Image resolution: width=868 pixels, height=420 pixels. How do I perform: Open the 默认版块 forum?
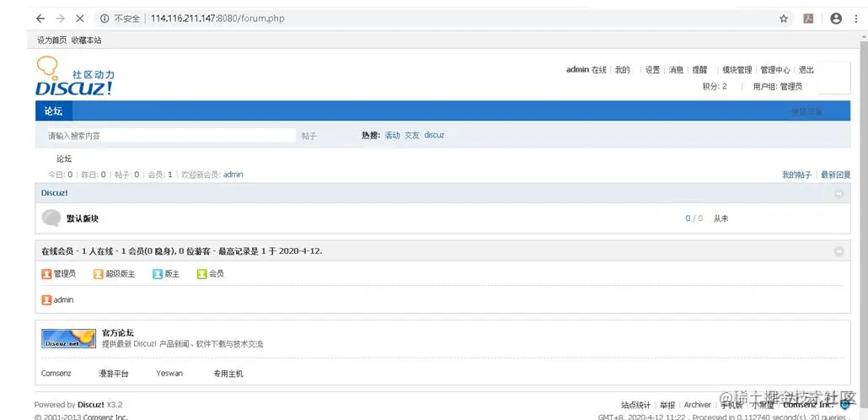(x=83, y=219)
